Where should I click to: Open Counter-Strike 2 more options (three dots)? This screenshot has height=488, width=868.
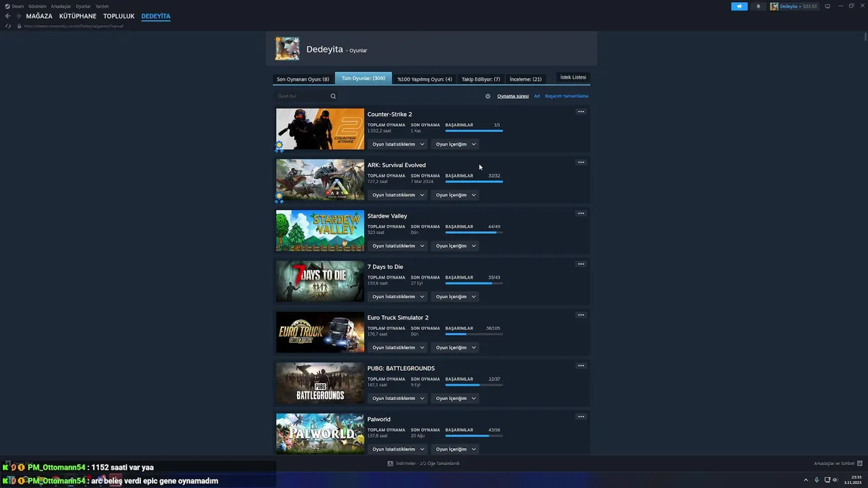[580, 112]
